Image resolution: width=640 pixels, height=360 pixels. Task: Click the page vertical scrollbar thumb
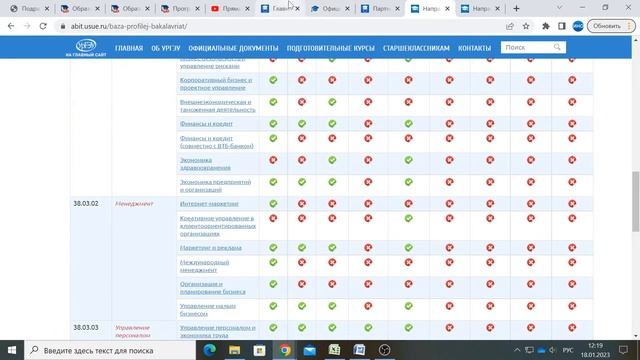(x=636, y=202)
